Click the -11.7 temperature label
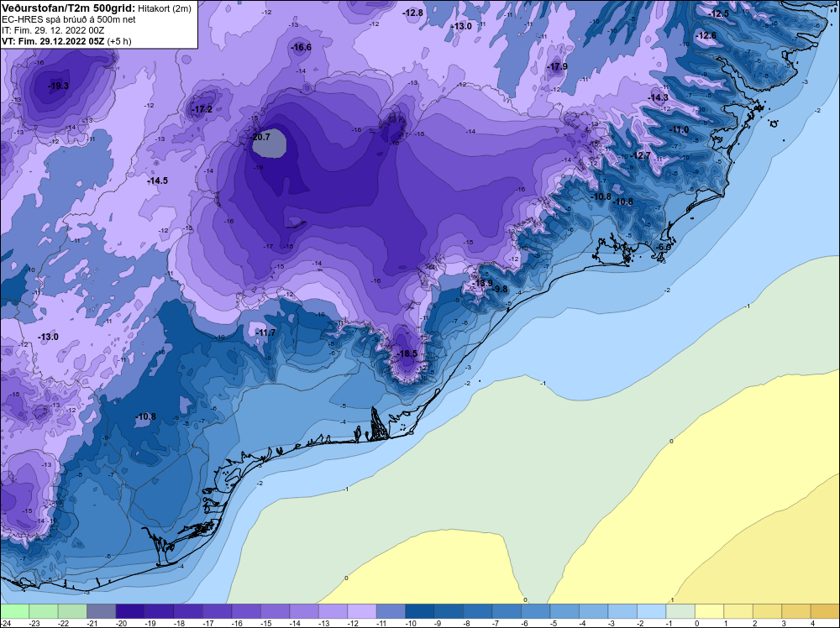 click(265, 332)
